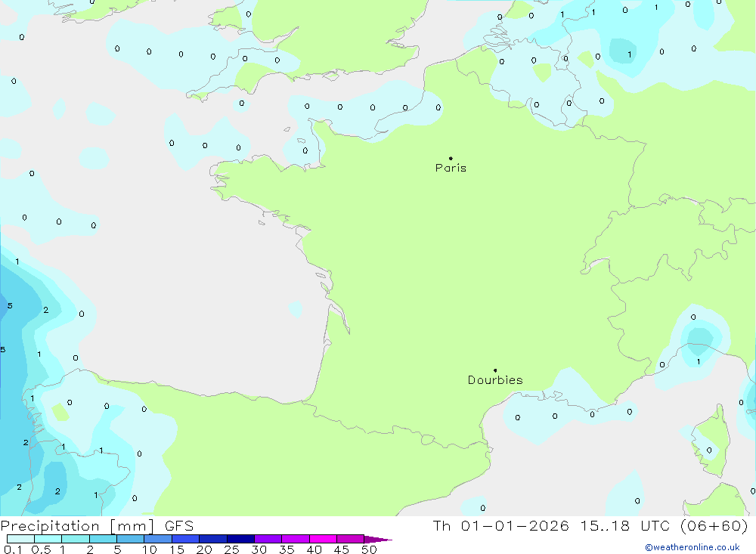
Task: Select the 20 mm dark blue legend swatch
Action: (212, 539)
